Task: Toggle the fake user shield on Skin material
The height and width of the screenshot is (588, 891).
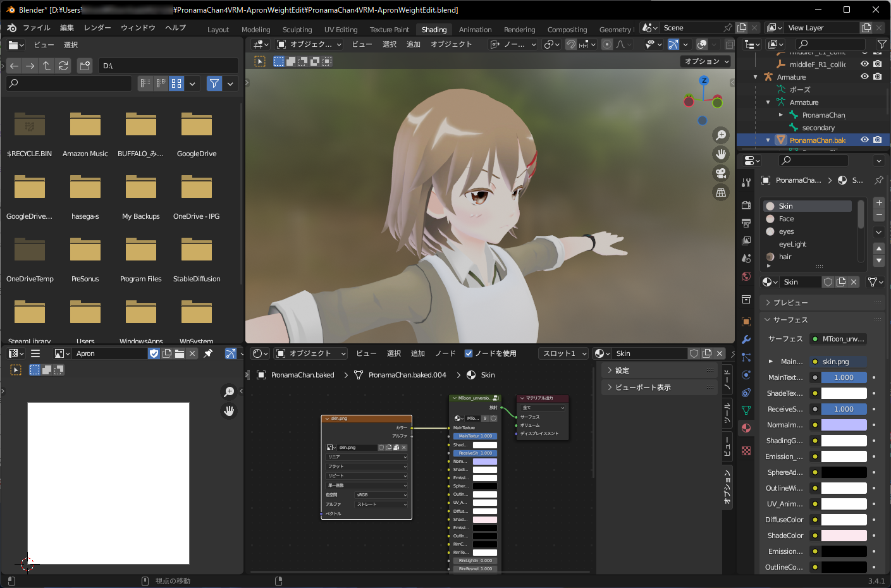Action: pyautogui.click(x=828, y=281)
